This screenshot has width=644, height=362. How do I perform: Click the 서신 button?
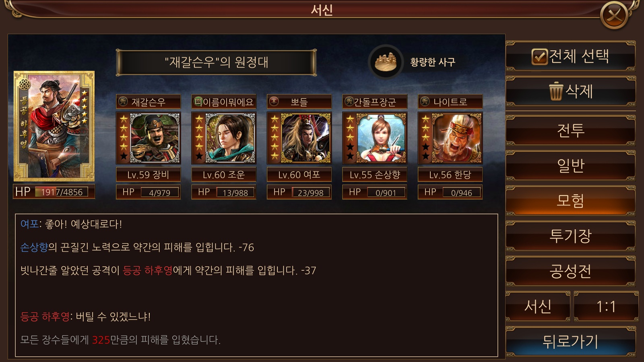pos(538,306)
